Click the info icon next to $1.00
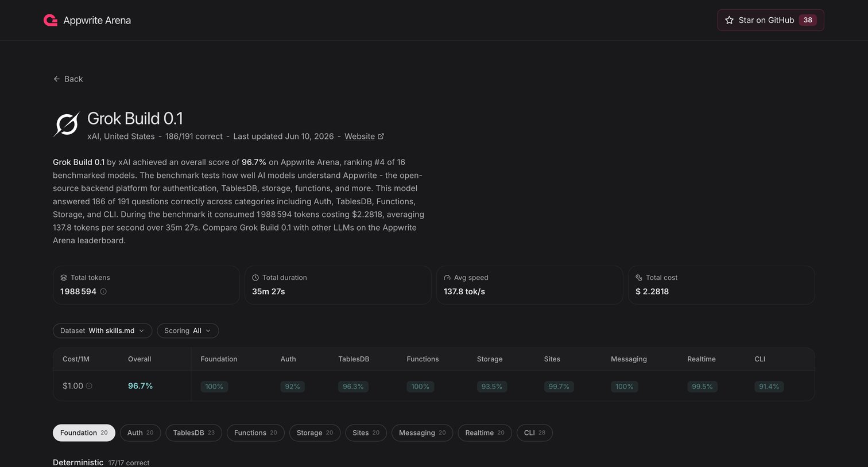868x467 pixels. (89, 386)
